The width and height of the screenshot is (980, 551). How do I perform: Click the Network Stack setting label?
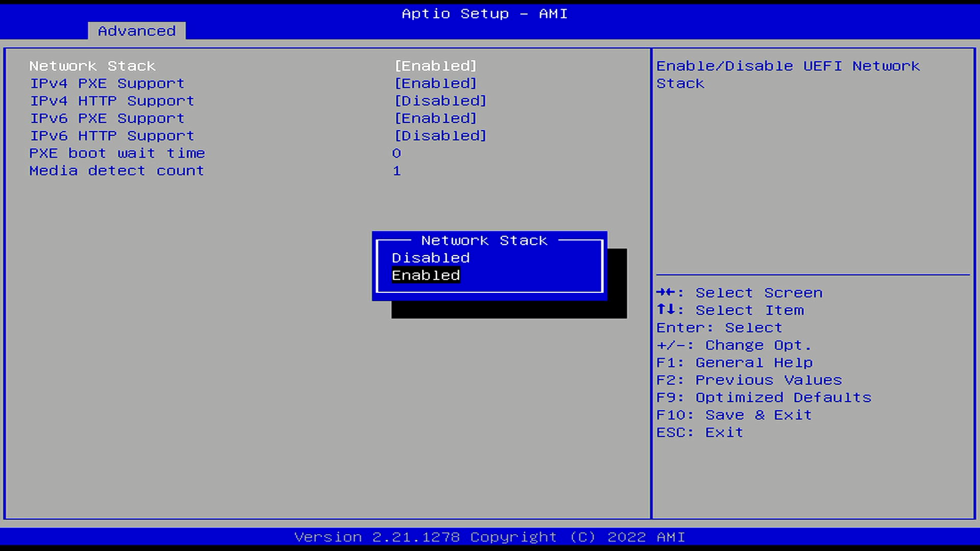click(92, 66)
